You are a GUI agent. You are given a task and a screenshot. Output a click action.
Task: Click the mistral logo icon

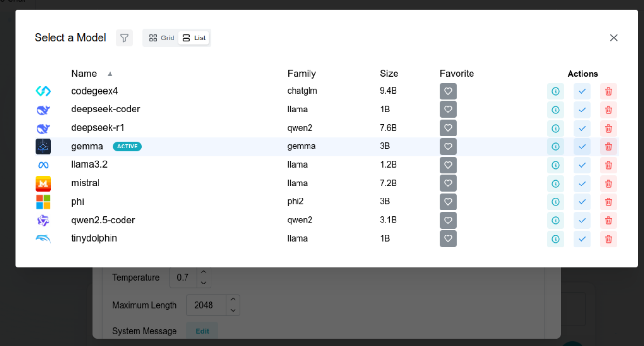click(43, 184)
